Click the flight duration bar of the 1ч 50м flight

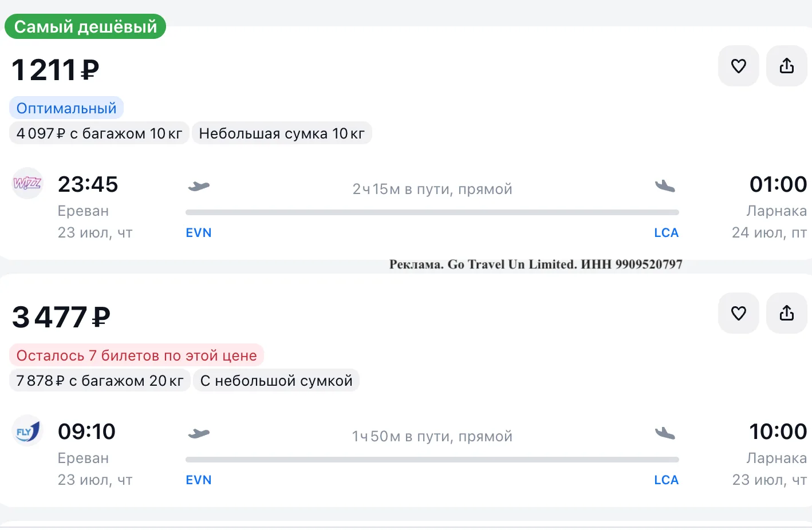pyautogui.click(x=432, y=460)
